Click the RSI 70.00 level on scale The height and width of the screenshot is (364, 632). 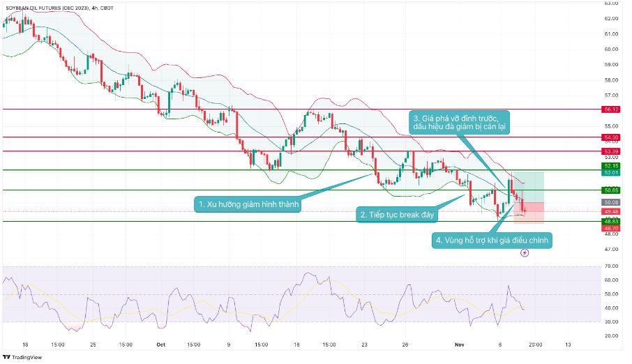[x=610, y=266]
